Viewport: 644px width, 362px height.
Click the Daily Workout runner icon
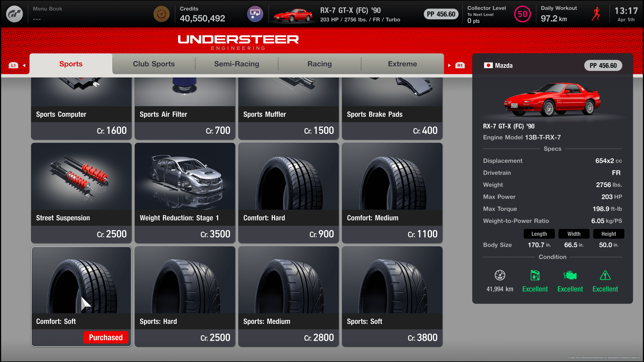click(596, 14)
